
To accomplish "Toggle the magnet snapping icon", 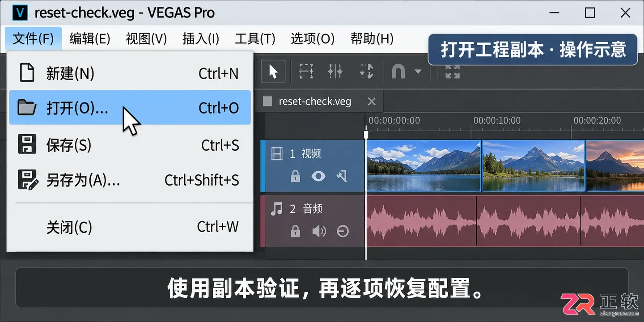I will (x=398, y=72).
